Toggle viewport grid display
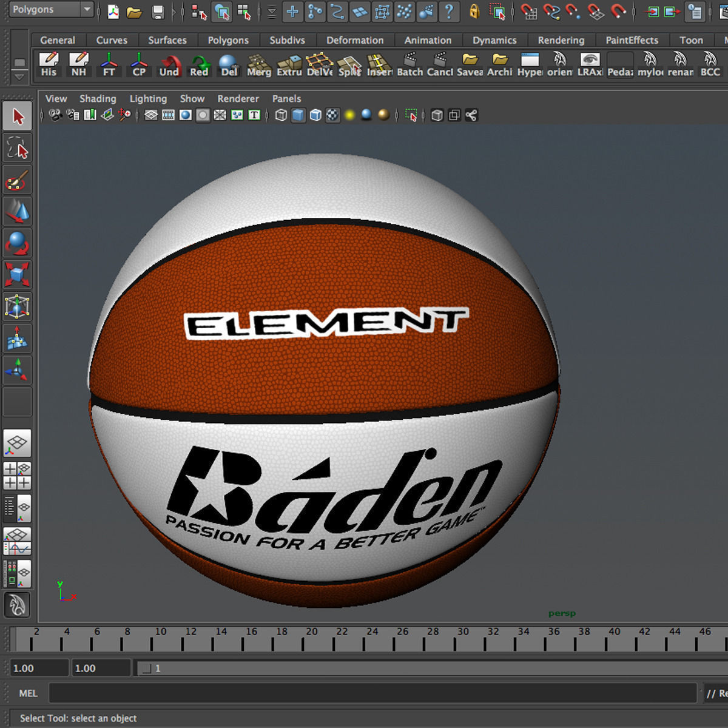728x728 pixels. pyautogui.click(x=151, y=115)
